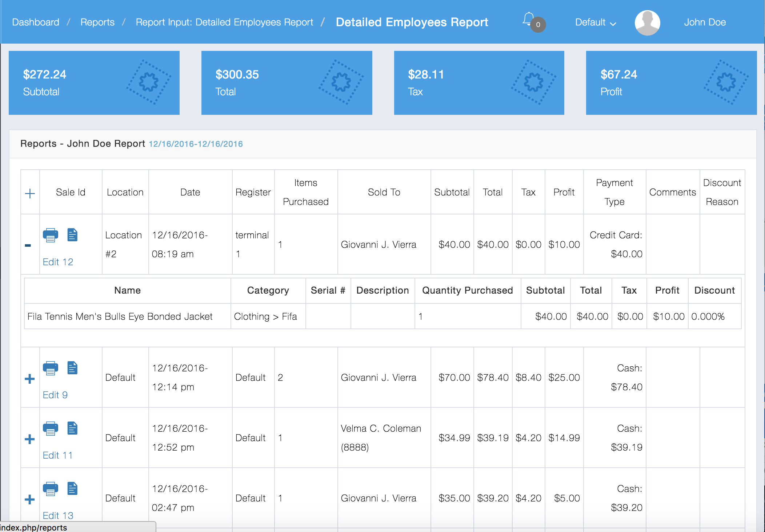Open document icon for sale 9
765x532 pixels.
pos(72,368)
